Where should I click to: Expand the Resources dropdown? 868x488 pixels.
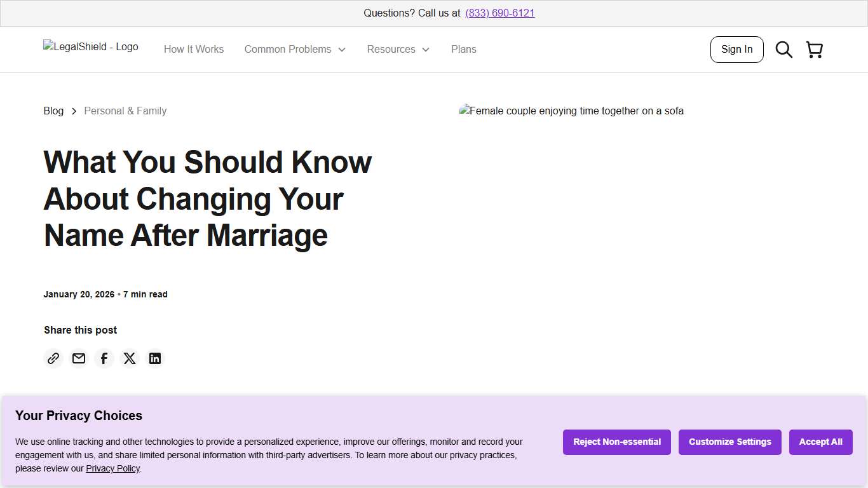[x=391, y=49]
